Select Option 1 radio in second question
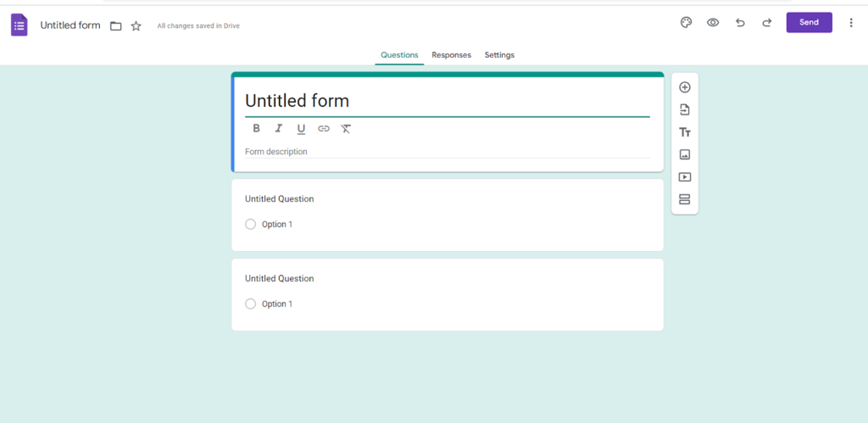The width and height of the screenshot is (868, 423). click(250, 303)
